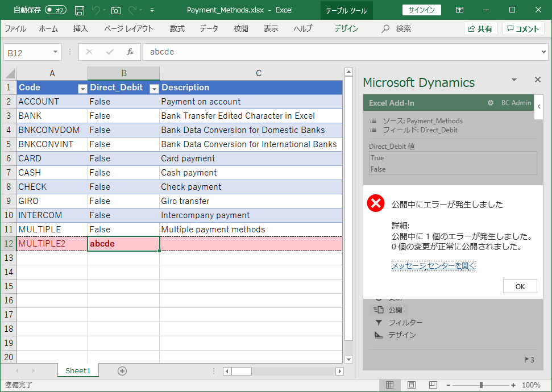
Task: Open the メッセージ センターを開く link
Action: click(x=433, y=266)
